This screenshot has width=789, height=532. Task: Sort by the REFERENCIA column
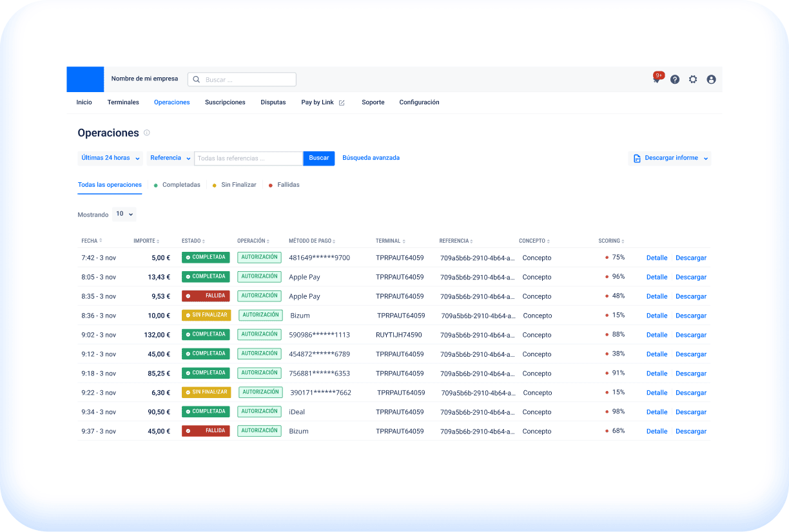[x=456, y=241]
